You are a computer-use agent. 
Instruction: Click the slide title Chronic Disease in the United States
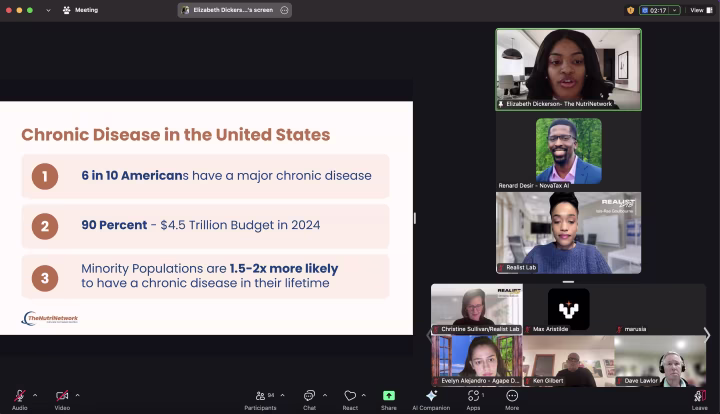coord(175,134)
